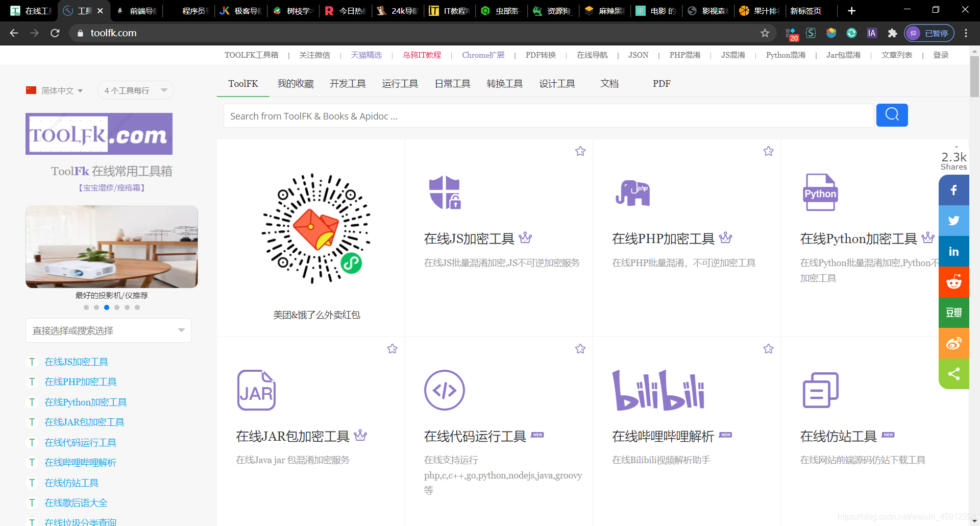Open the 直接选择或搜索选择 combo box
The image size is (980, 526).
pos(108,330)
